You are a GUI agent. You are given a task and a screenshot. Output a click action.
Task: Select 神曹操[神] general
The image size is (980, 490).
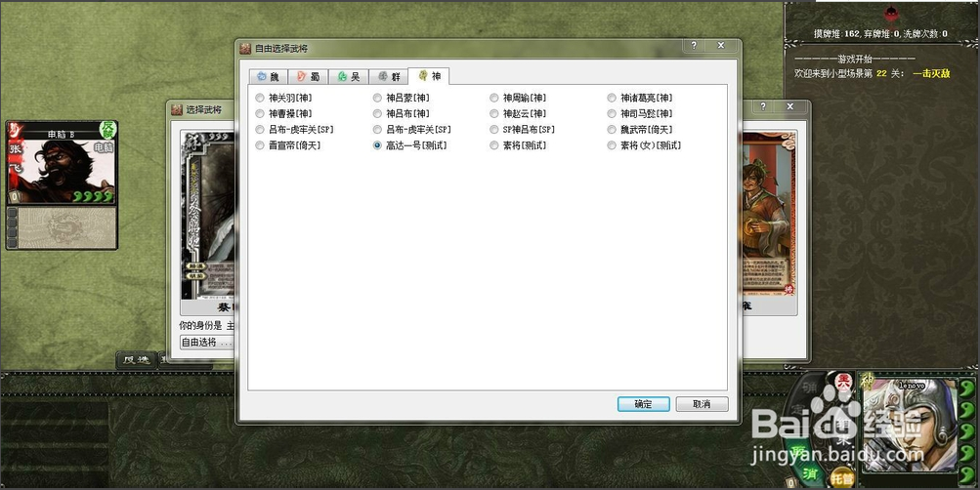[x=283, y=113]
